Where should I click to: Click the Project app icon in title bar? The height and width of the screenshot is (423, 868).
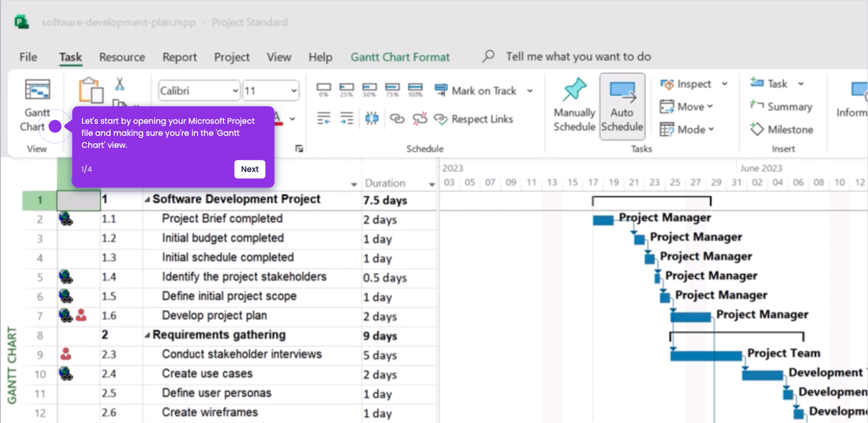click(x=22, y=22)
